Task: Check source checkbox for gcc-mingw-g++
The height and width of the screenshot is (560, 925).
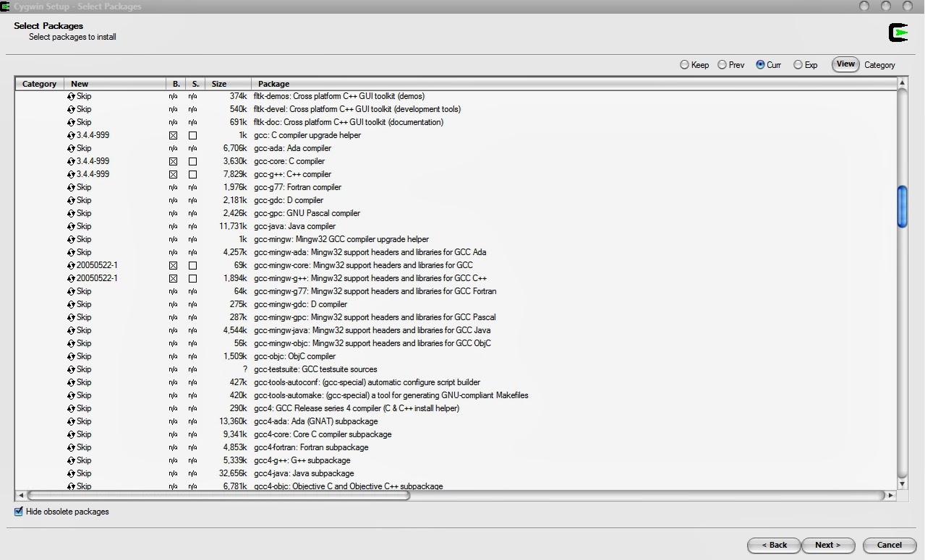Action: (x=192, y=278)
